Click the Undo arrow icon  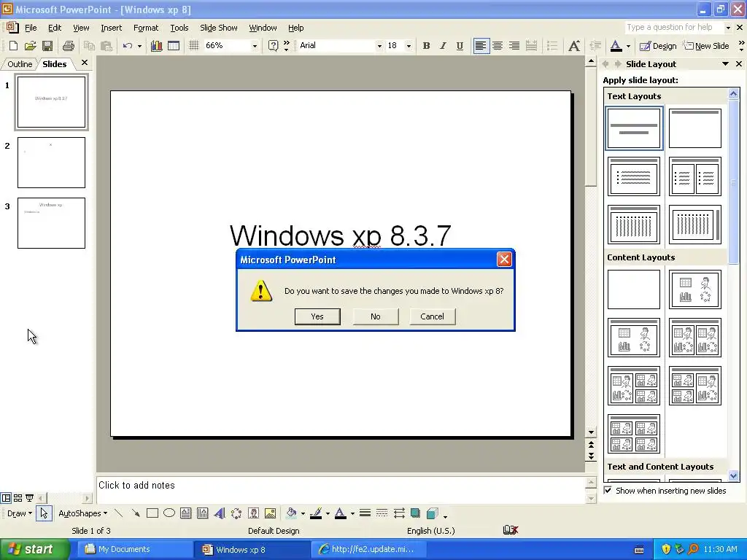[x=127, y=46]
